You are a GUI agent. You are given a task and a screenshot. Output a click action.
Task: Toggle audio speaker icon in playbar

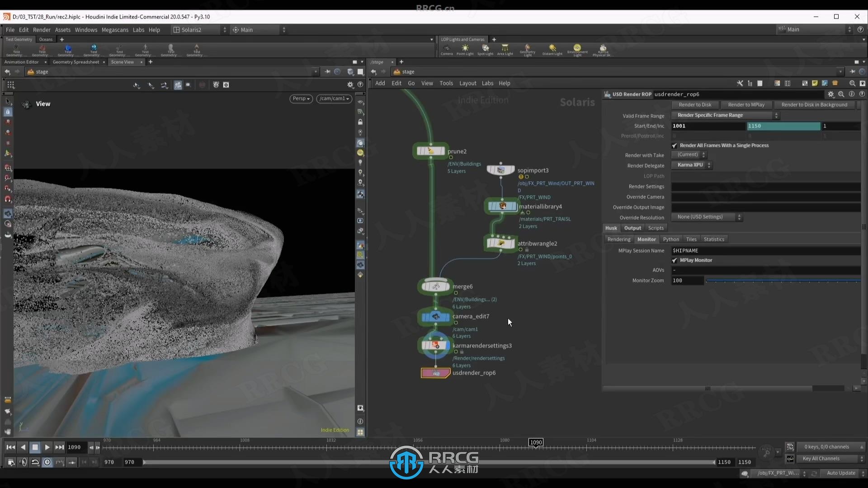(24, 462)
